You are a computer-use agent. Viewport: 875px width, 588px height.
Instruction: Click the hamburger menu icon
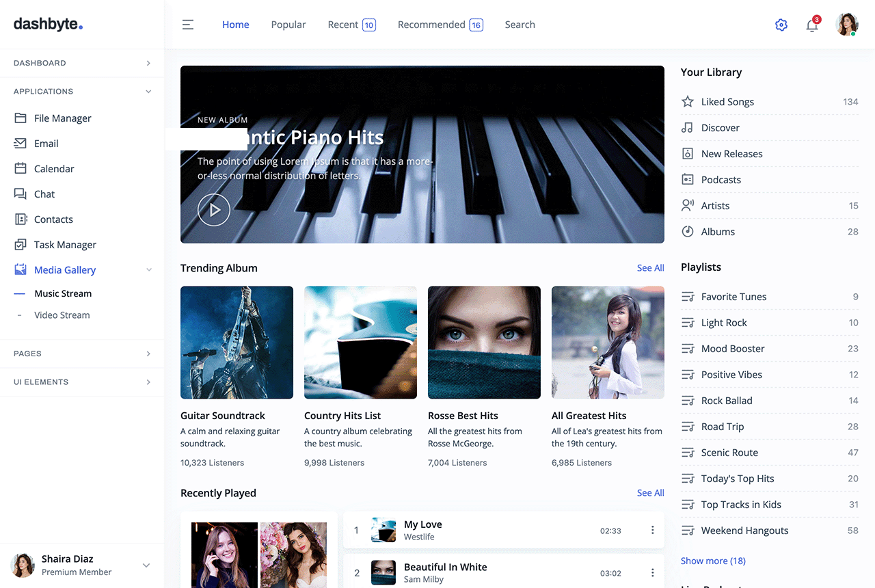click(x=188, y=25)
